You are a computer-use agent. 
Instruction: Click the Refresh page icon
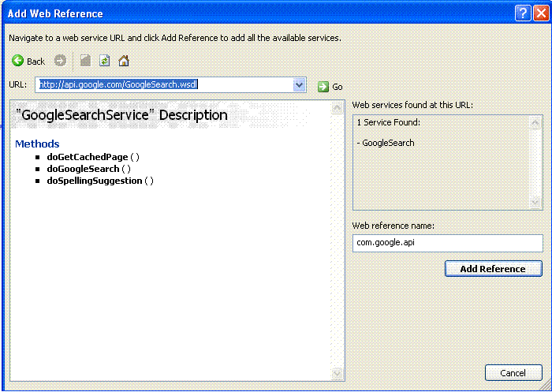pyautogui.click(x=105, y=61)
